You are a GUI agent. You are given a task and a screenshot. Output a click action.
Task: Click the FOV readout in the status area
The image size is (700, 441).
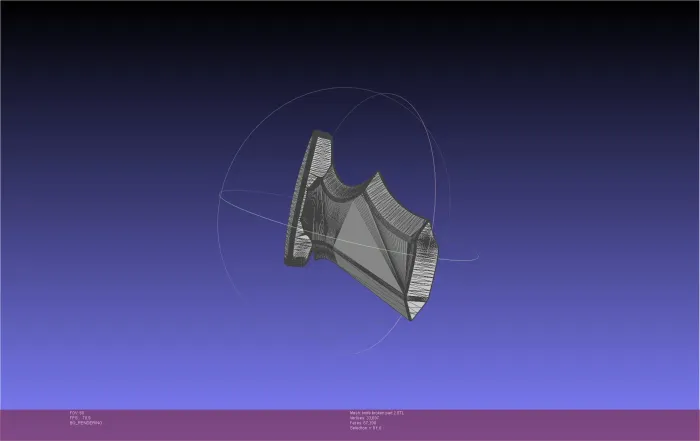pos(77,413)
